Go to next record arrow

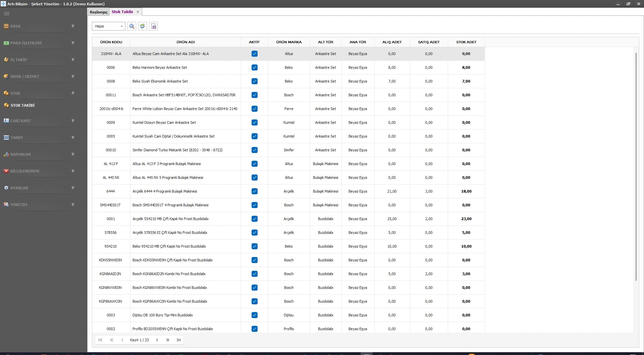157,340
